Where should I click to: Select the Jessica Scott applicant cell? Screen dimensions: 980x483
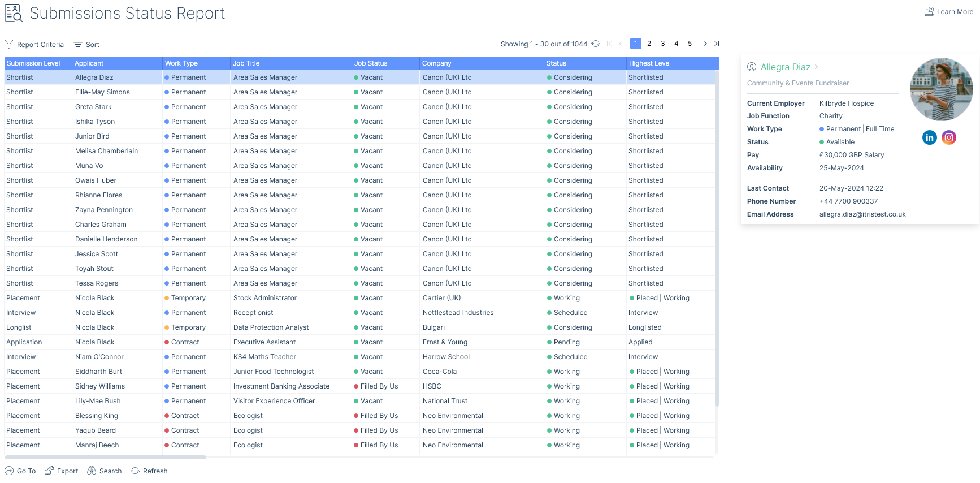click(118, 254)
